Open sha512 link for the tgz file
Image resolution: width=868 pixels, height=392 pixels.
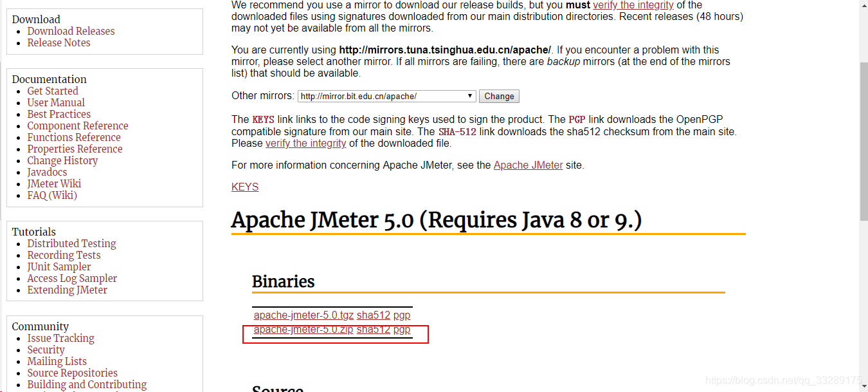(x=374, y=315)
